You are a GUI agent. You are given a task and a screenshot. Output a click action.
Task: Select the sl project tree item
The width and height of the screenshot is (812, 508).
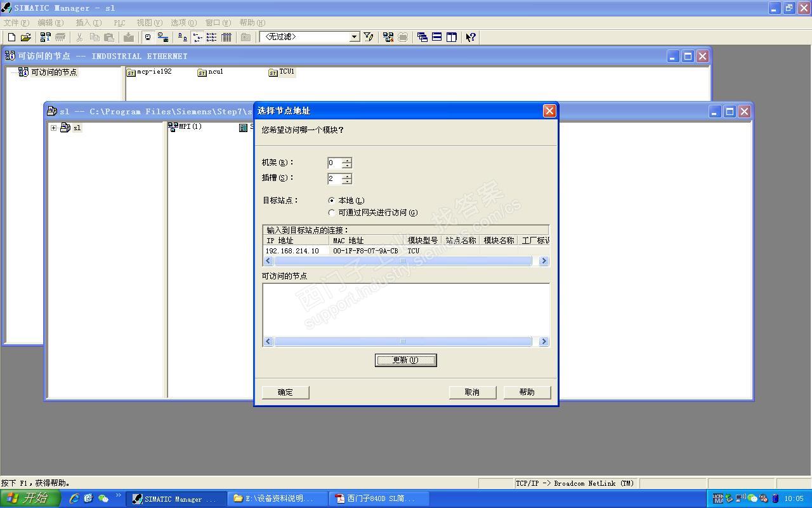pos(71,128)
